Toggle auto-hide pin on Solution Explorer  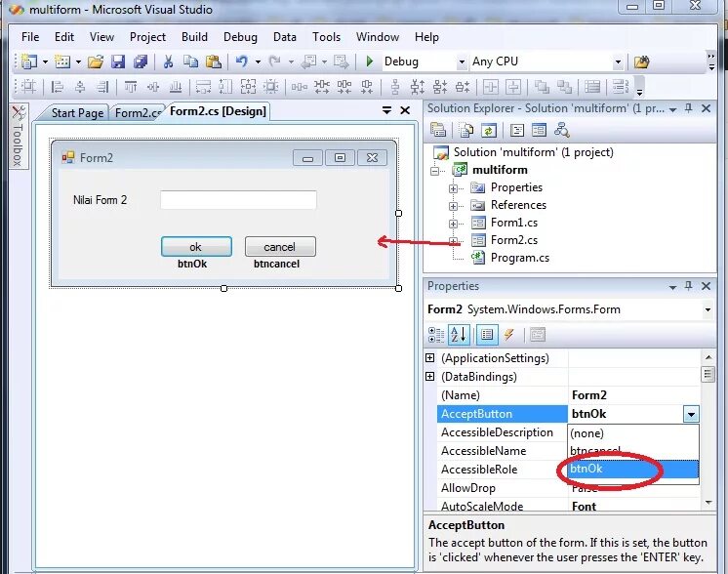(689, 108)
